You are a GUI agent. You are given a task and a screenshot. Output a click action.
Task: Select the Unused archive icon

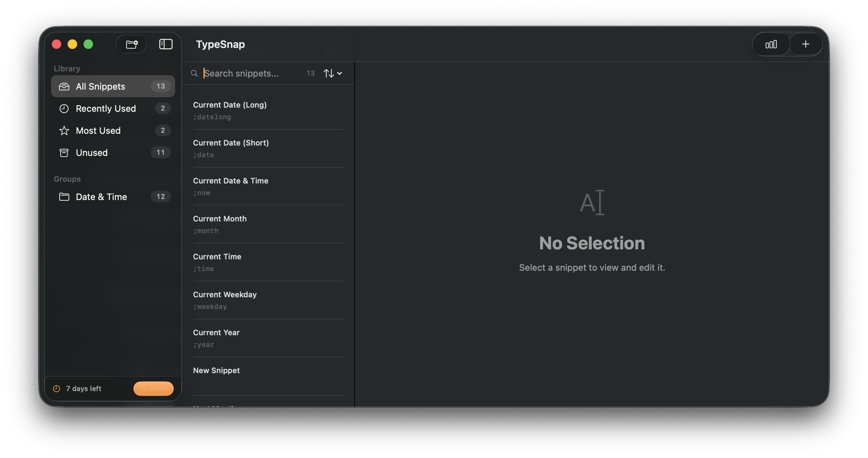point(65,152)
